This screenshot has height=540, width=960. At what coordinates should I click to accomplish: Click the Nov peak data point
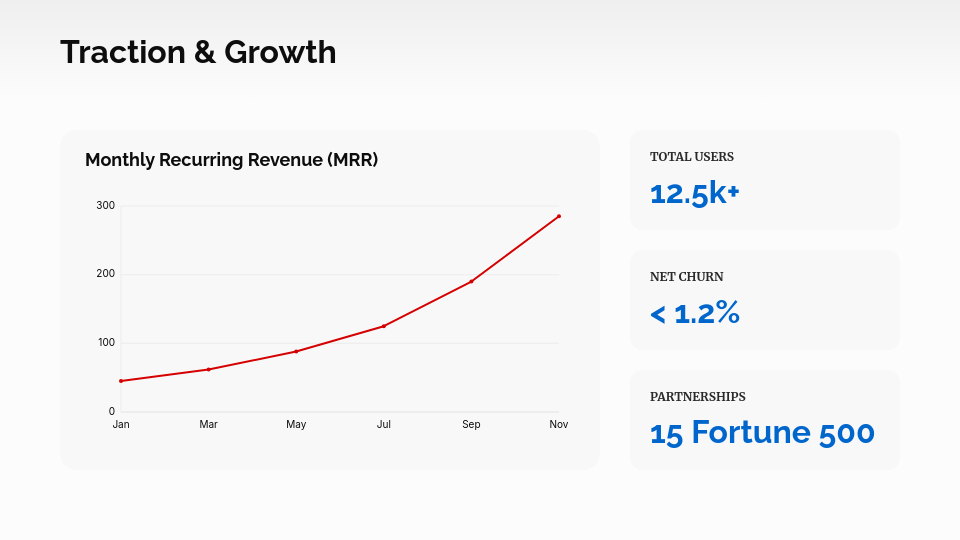(559, 216)
